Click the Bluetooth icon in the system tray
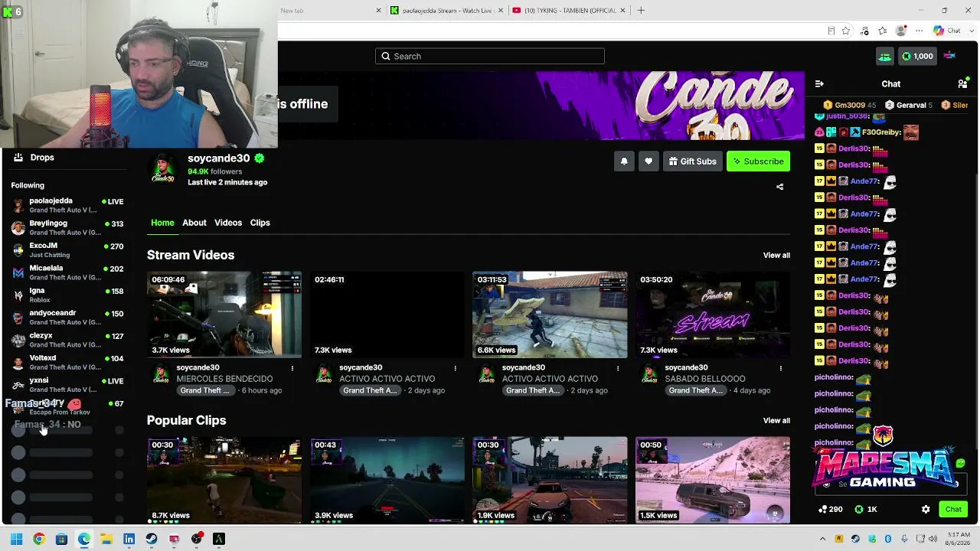Image resolution: width=980 pixels, height=551 pixels. [x=887, y=540]
